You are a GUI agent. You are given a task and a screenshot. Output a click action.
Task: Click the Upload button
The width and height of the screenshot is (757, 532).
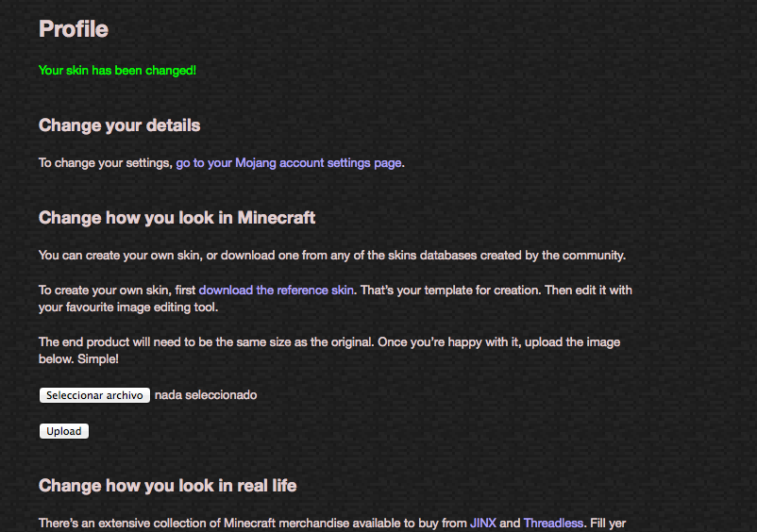click(x=64, y=431)
